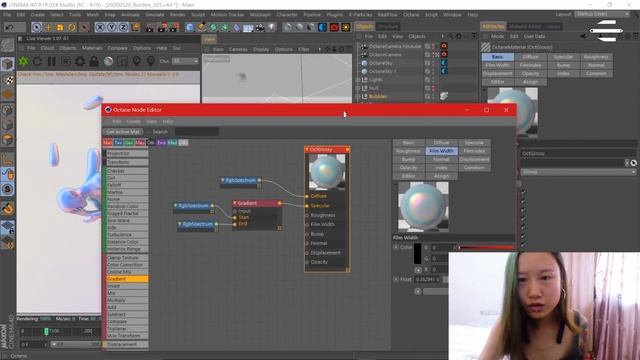Click material preview sphere in Node Editor panel
640x360 pixels.
pyautogui.click(x=423, y=207)
